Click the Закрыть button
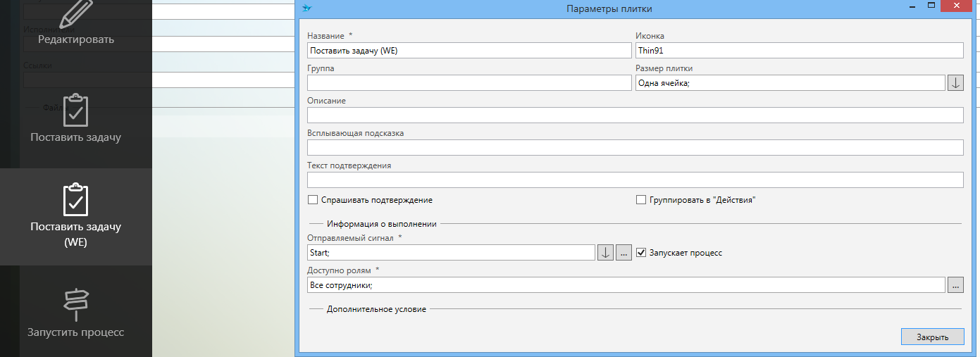Screen dimensions: 980x357 932,337
